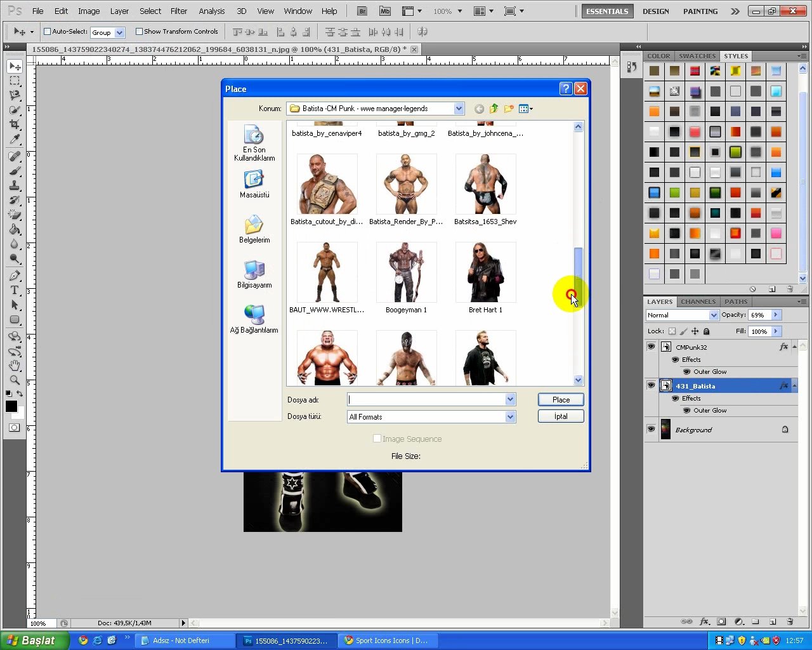
Task: Open the Konum folder dropdown
Action: (459, 109)
